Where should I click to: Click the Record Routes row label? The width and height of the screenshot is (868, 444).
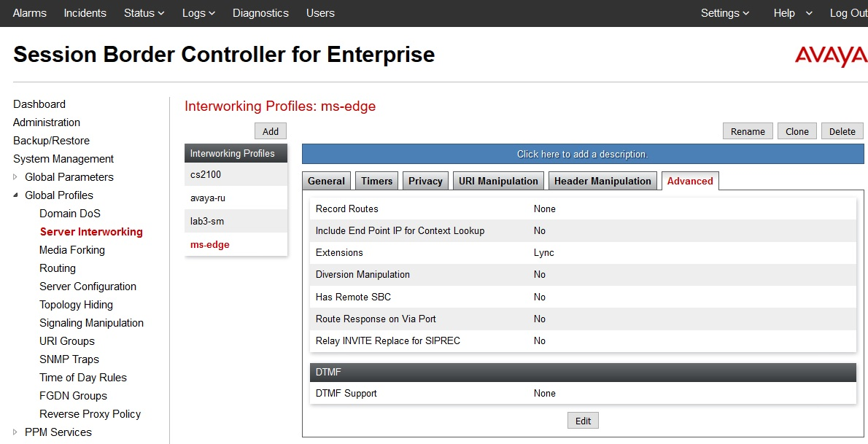[347, 209]
